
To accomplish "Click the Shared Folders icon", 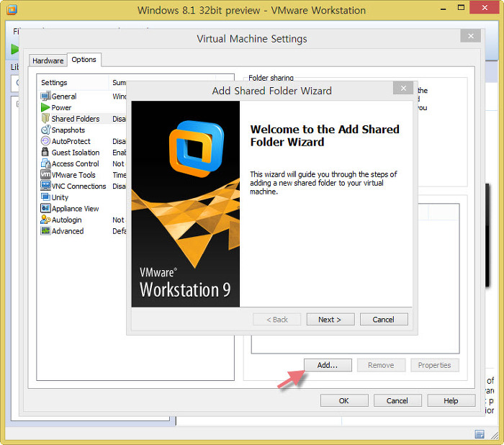I will tap(45, 119).
